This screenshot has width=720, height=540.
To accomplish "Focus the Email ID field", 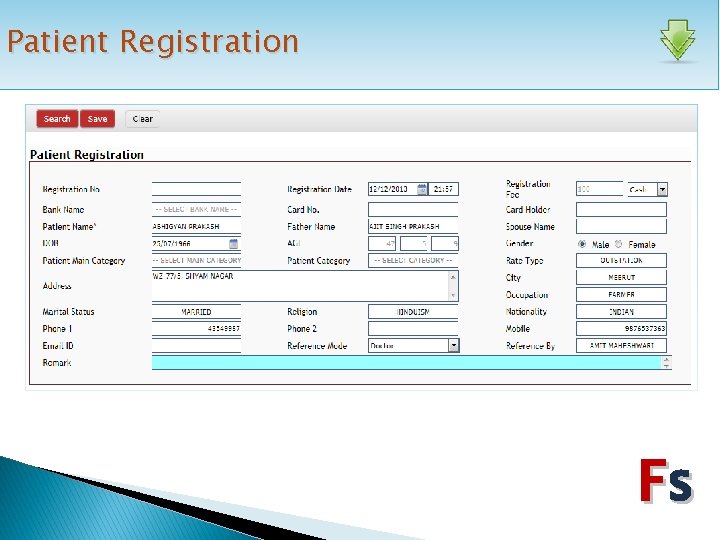I will (196, 346).
